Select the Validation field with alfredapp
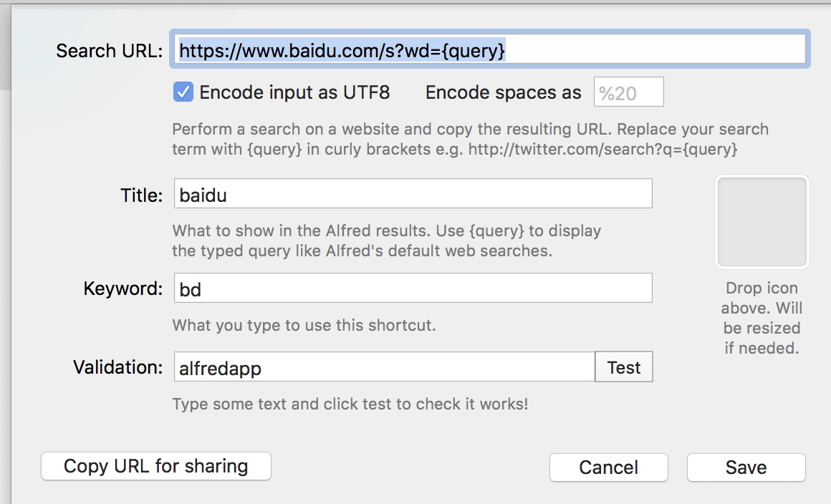 pyautogui.click(x=384, y=368)
